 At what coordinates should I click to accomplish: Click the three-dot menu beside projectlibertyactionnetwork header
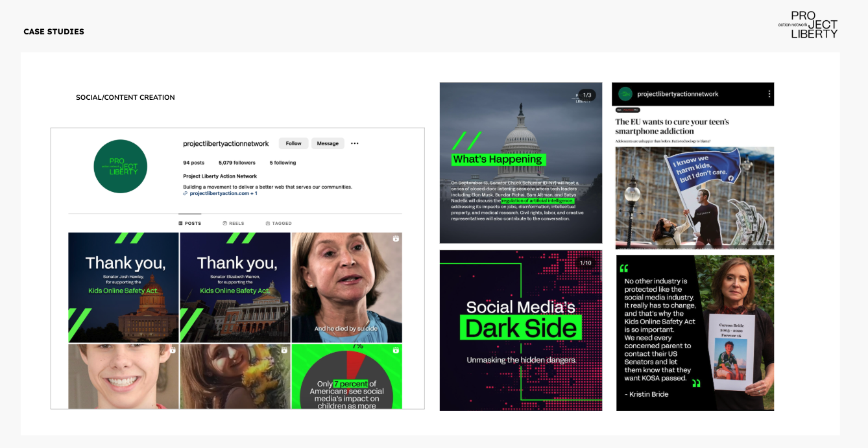[769, 94]
